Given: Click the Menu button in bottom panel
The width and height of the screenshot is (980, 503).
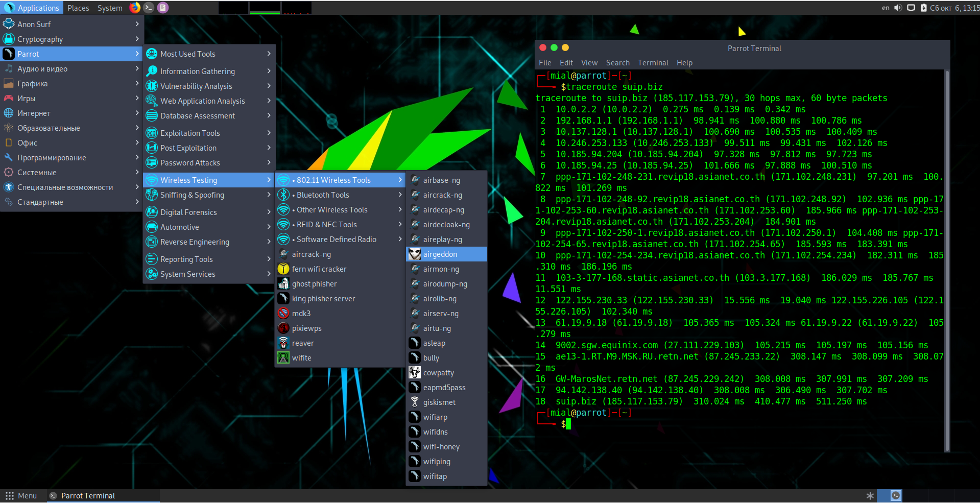Looking at the screenshot, I should coord(21,496).
